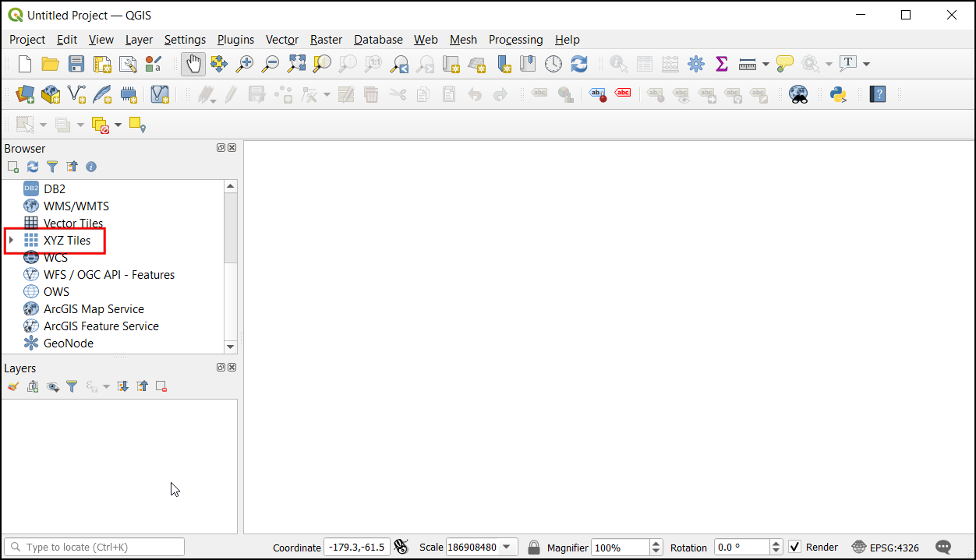Open the Measure tool dropdown arrow

point(766,64)
